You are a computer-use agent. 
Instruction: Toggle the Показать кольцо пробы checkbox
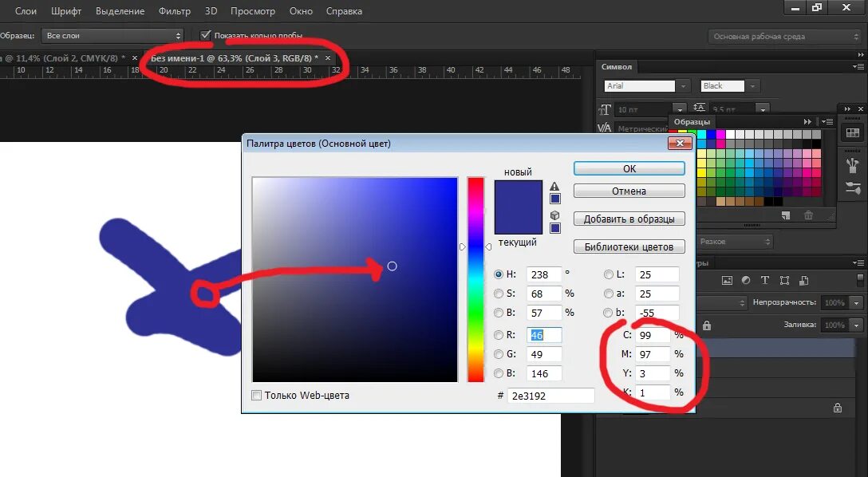pyautogui.click(x=205, y=35)
